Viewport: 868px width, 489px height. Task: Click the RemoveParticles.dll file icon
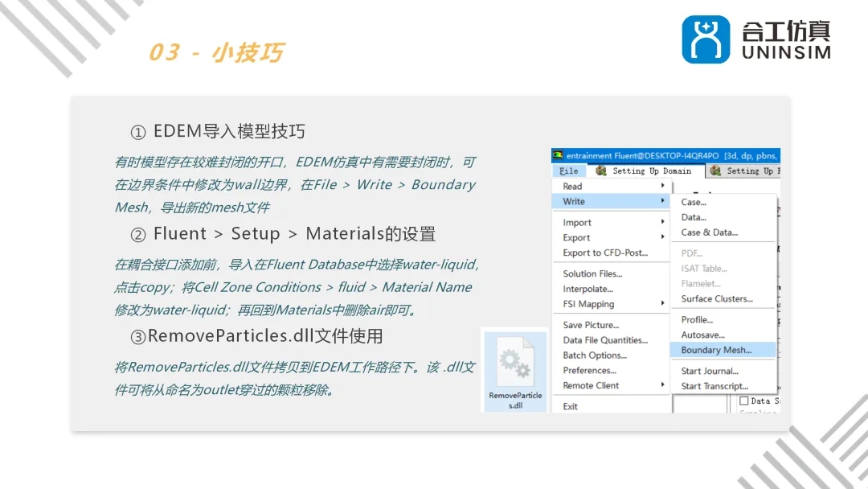coord(514,362)
